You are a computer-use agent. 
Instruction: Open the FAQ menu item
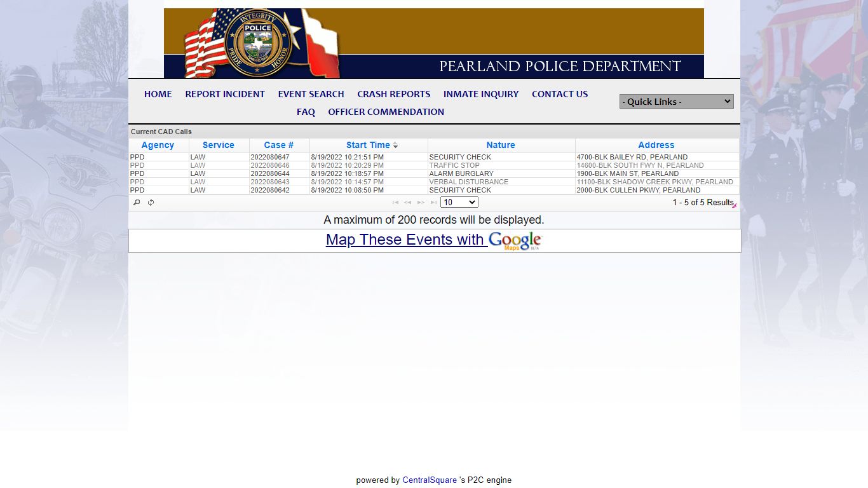306,112
